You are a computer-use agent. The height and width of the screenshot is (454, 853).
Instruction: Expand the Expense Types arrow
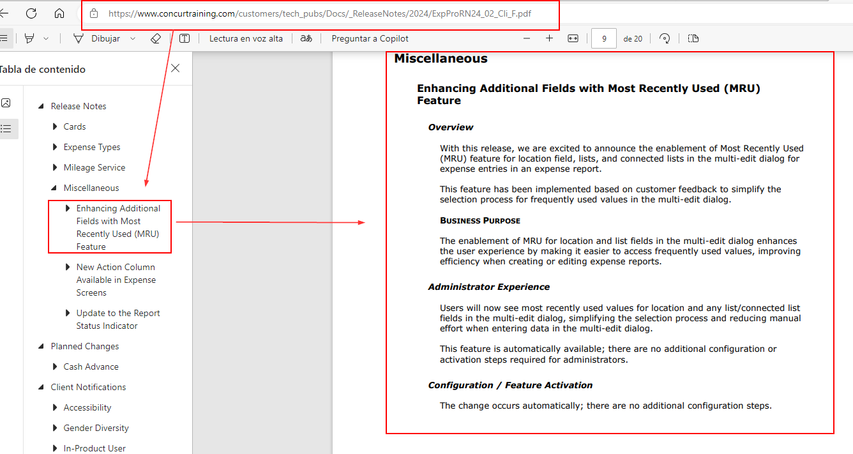click(x=54, y=147)
